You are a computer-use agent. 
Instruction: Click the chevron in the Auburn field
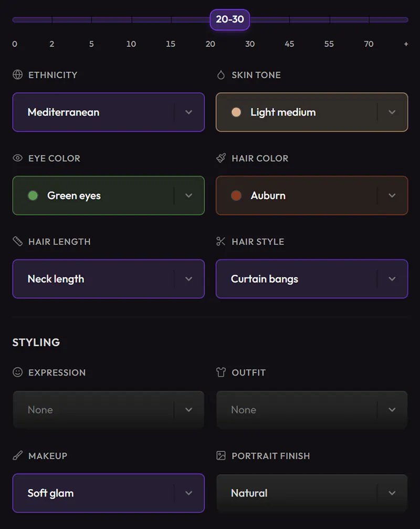(x=392, y=195)
